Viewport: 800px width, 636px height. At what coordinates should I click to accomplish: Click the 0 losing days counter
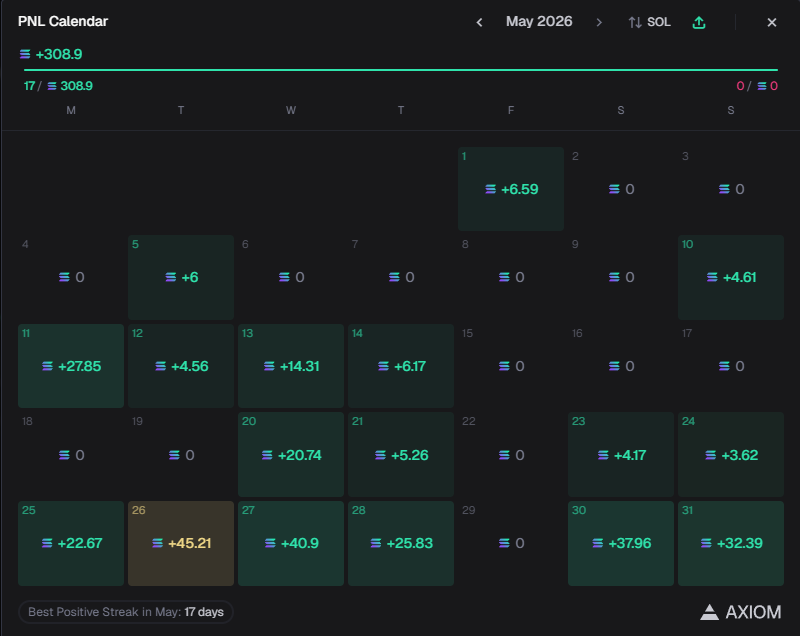740,86
